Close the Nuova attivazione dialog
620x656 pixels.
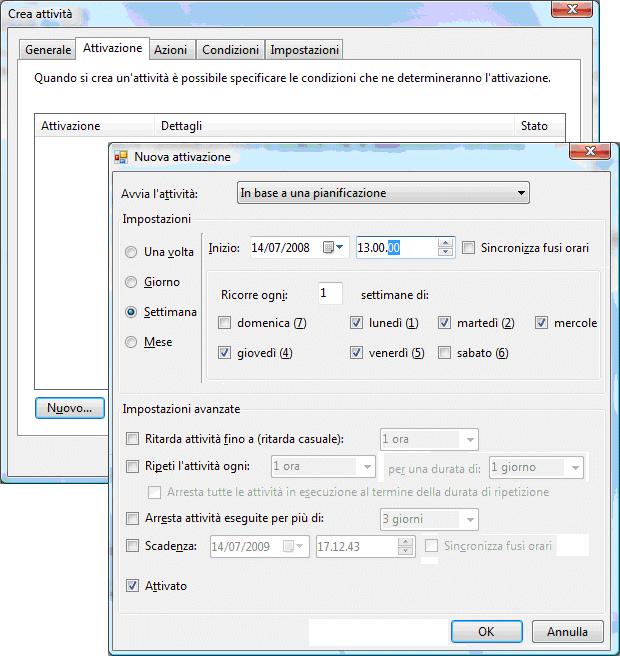[x=590, y=151]
